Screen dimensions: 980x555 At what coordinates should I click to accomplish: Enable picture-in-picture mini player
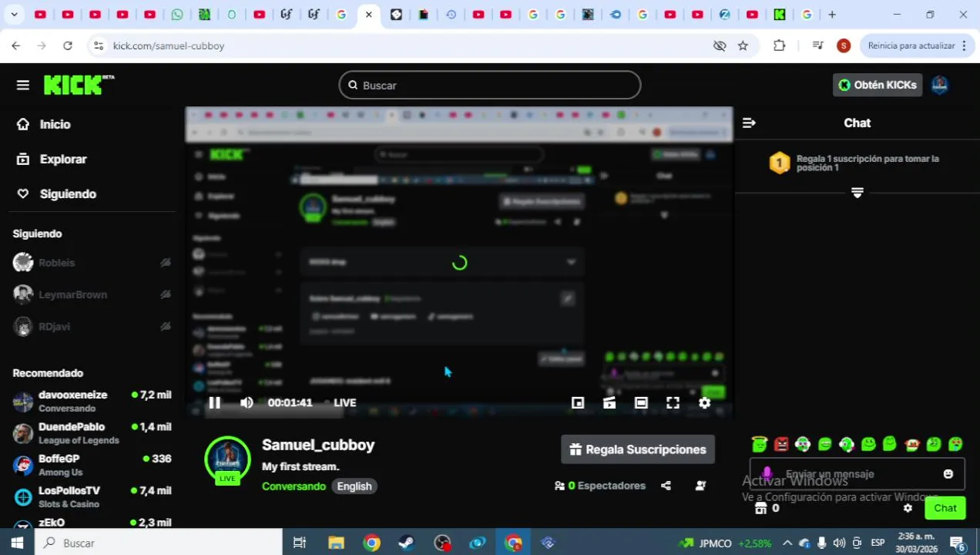(x=578, y=402)
